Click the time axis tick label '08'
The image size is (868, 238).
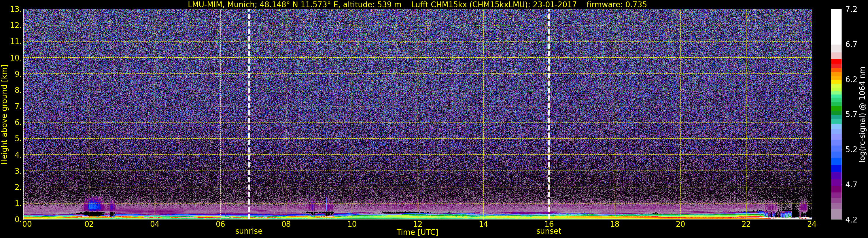286,224
